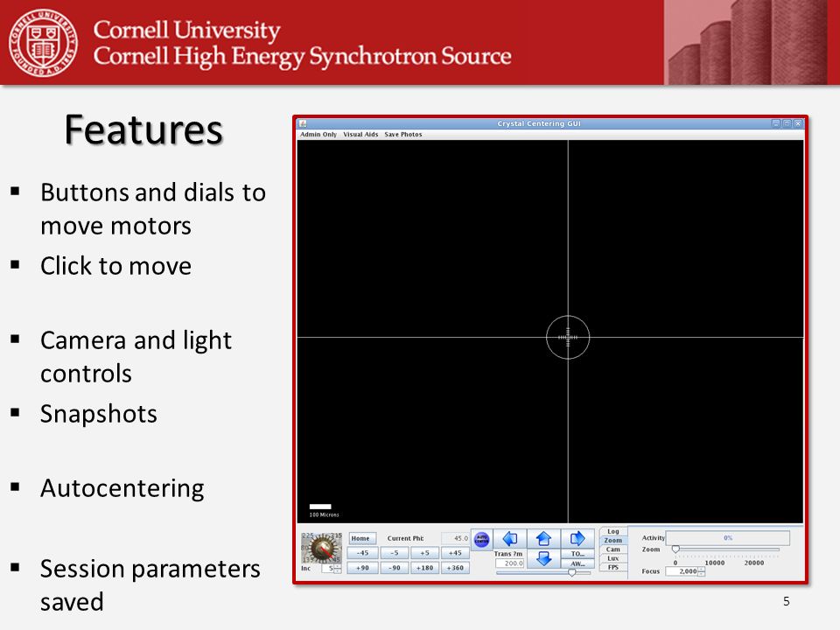Click the Focus value input field

pyautogui.click(x=682, y=571)
